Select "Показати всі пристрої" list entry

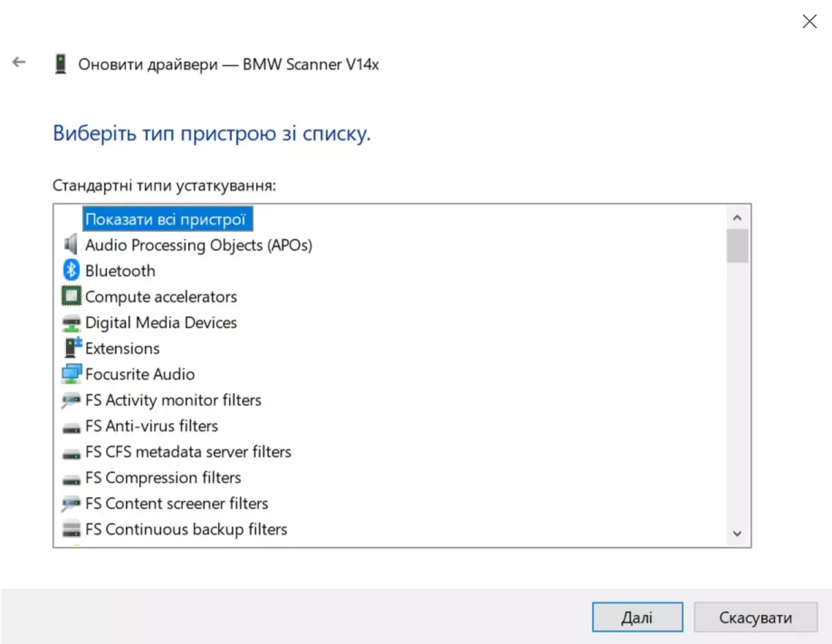point(166,220)
